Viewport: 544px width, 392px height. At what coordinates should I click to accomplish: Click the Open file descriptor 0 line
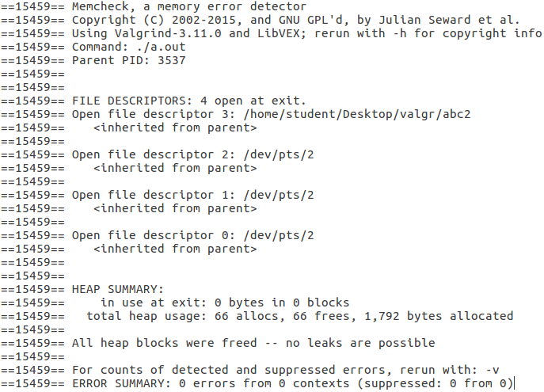click(x=193, y=235)
